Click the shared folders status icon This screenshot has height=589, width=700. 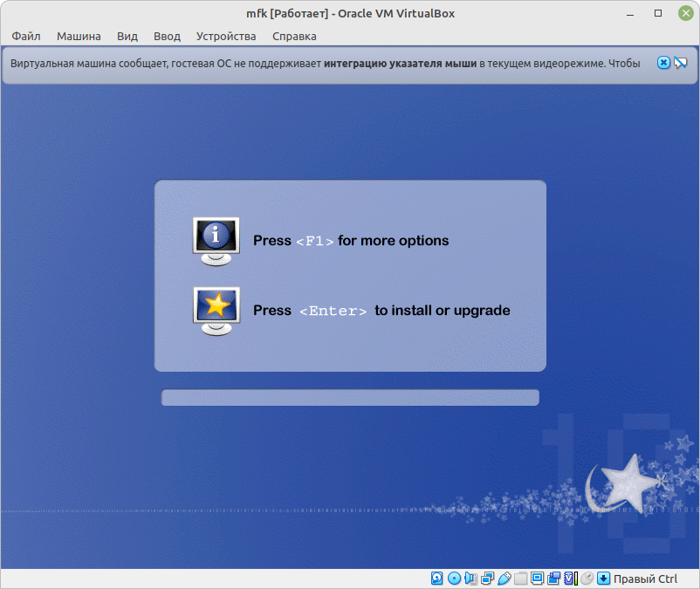(x=520, y=579)
